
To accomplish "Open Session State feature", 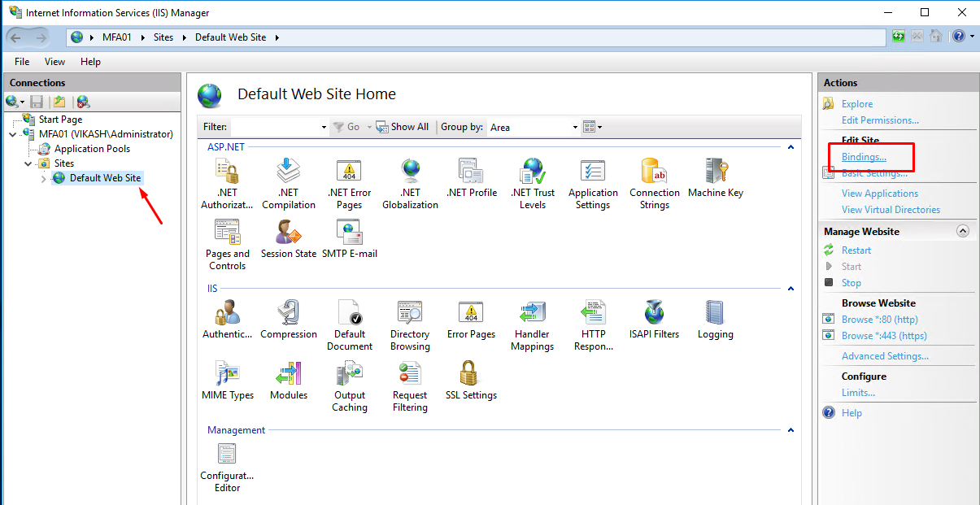I will pos(288,238).
